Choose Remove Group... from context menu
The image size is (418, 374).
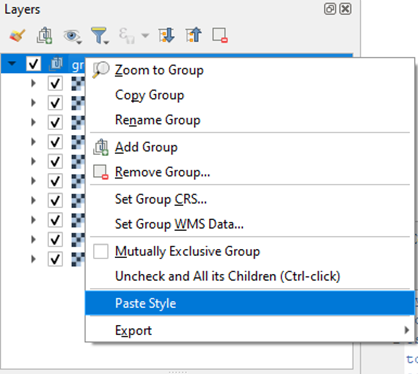[x=250, y=172]
